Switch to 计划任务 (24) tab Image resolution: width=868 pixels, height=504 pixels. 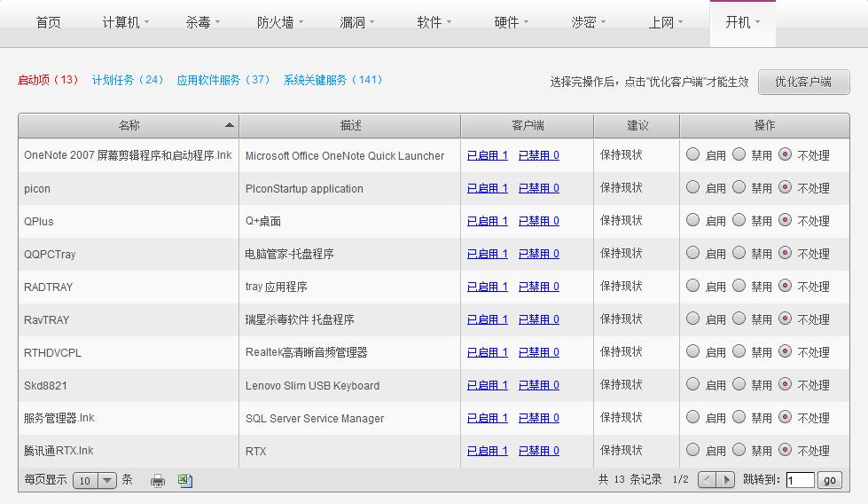click(128, 80)
